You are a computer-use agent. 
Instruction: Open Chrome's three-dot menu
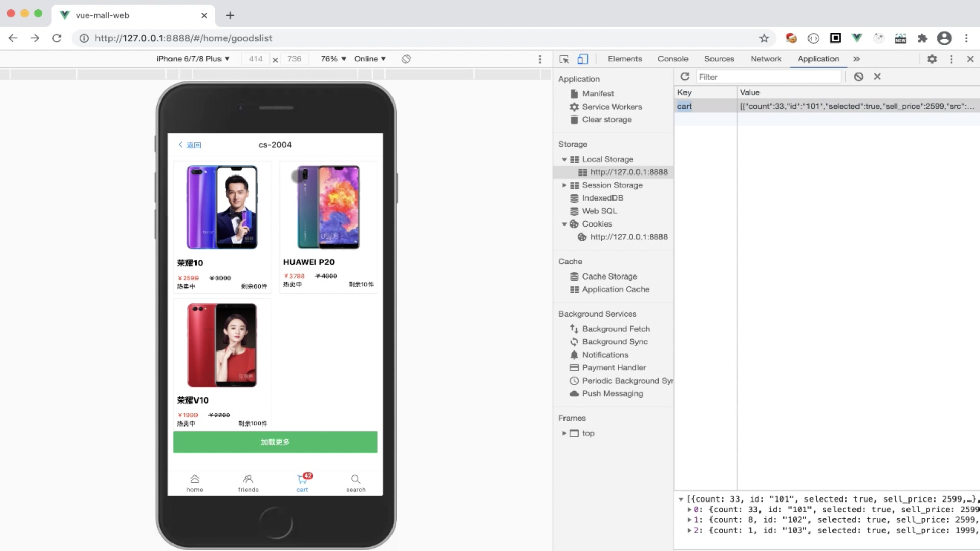click(x=966, y=38)
